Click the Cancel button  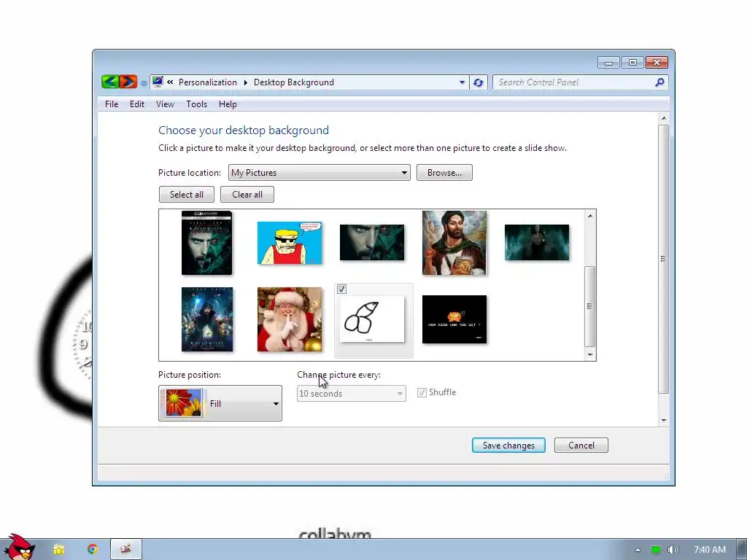581,446
